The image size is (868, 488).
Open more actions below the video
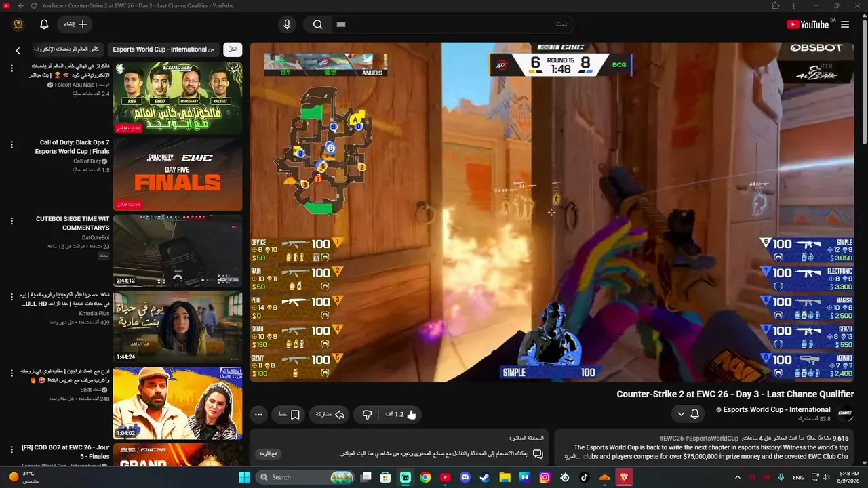(258, 414)
